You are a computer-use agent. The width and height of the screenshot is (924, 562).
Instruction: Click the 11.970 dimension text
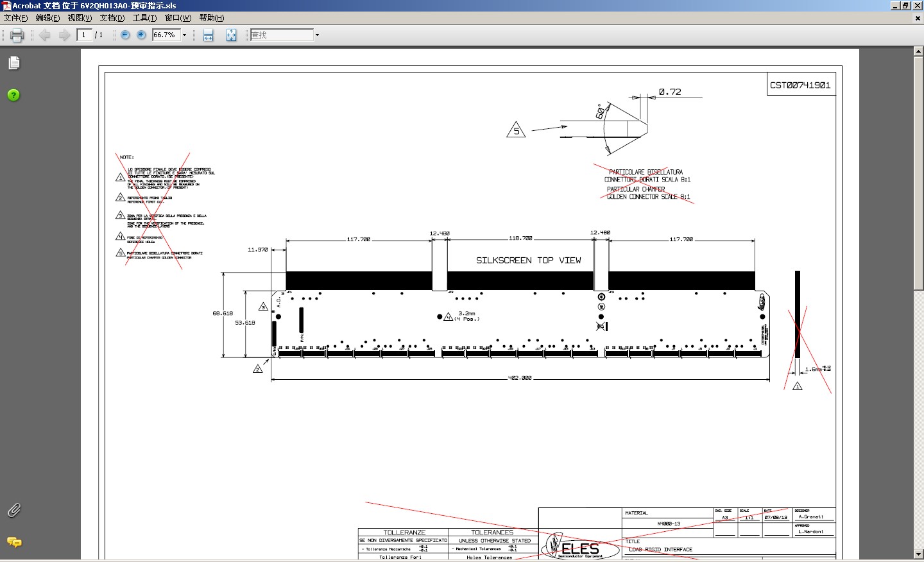[x=258, y=250]
